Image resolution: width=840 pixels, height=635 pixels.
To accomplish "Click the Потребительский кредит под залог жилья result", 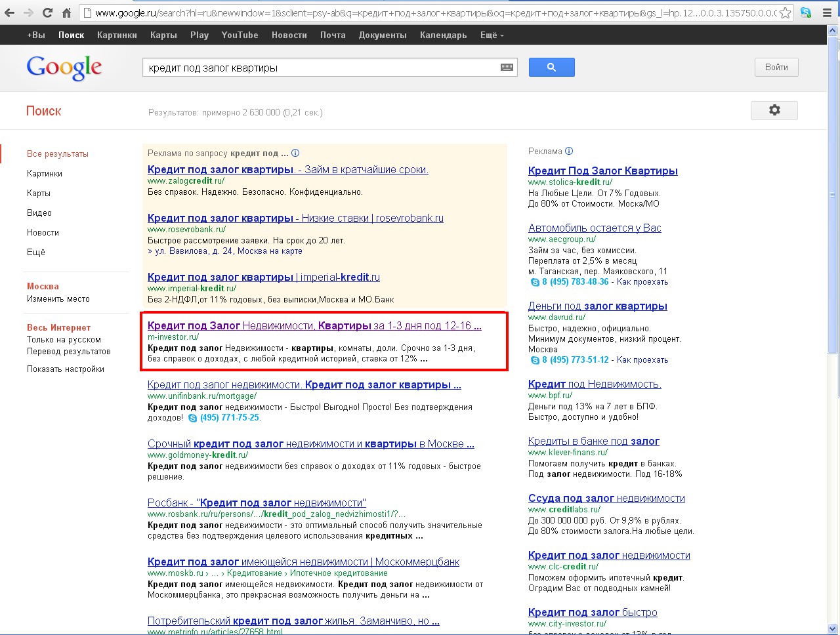I will 293,621.
